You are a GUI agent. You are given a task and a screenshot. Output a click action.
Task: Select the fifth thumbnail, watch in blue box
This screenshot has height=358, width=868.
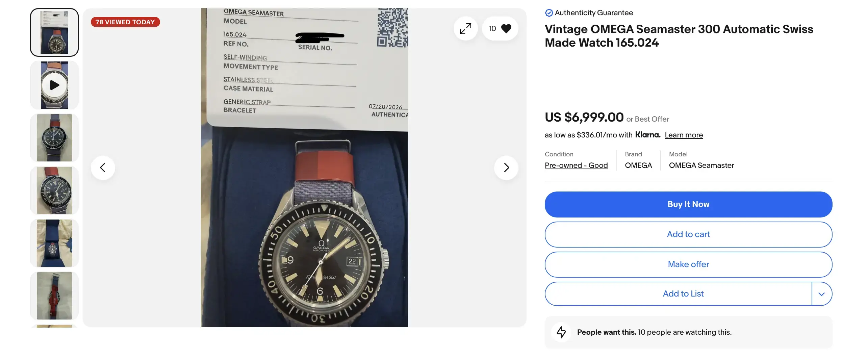(x=54, y=243)
